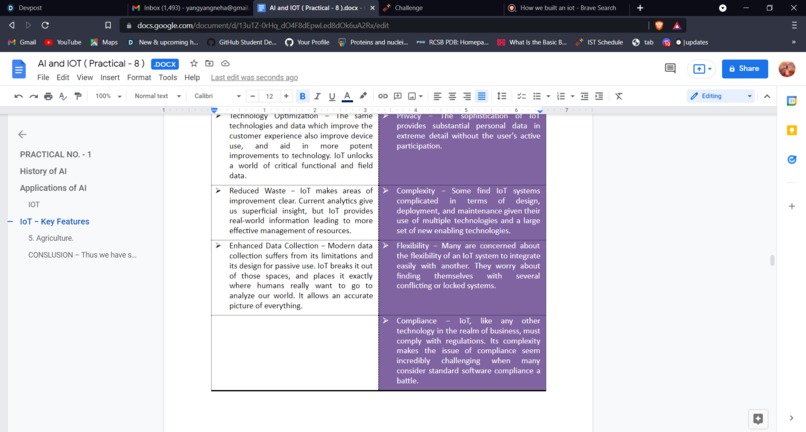Close the document outline with back arrow
This screenshot has width=806, height=432.
[22, 134]
